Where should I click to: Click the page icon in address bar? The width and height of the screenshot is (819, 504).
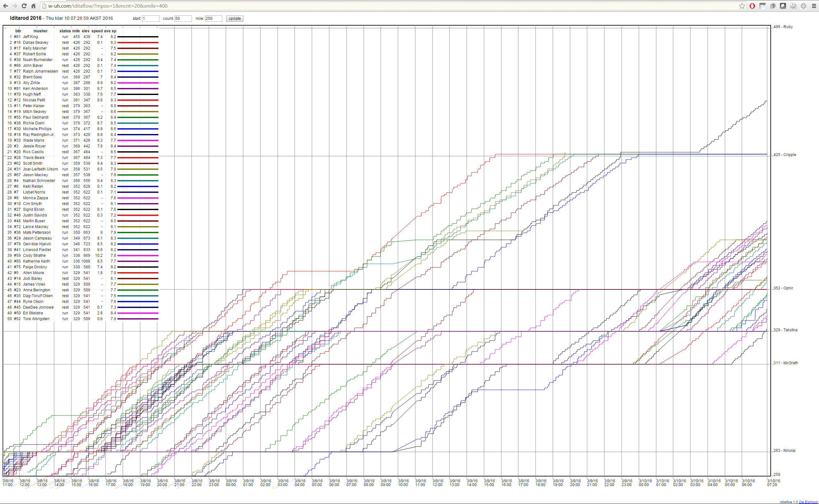click(x=44, y=6)
